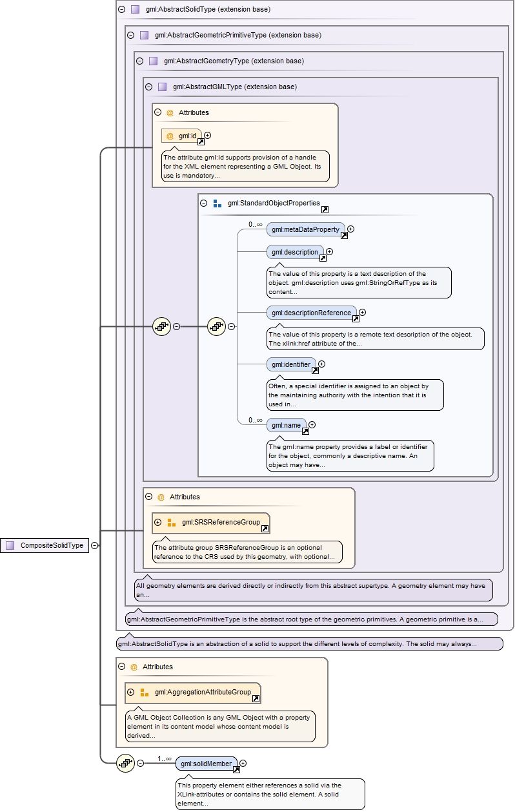Select the gml:identifier element
Image resolution: width=515 pixels, height=812 pixels.
pos(291,364)
